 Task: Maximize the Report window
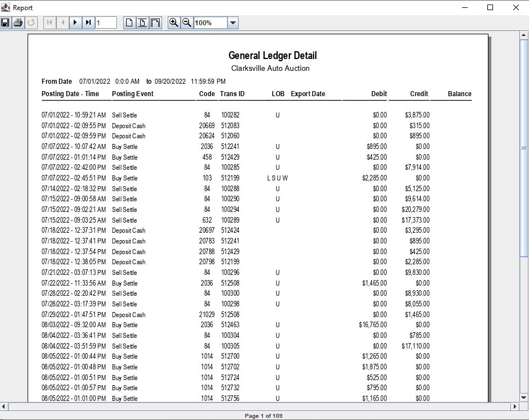[490, 7]
